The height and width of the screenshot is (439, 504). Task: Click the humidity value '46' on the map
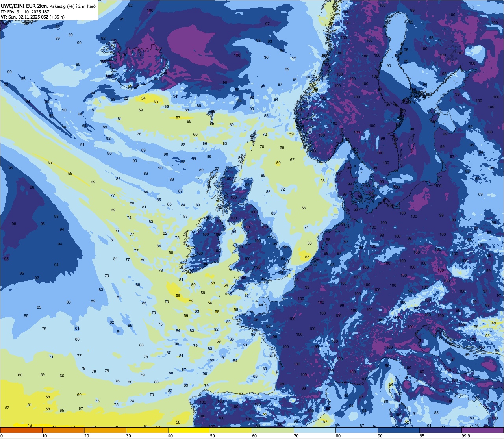pos(30,425)
